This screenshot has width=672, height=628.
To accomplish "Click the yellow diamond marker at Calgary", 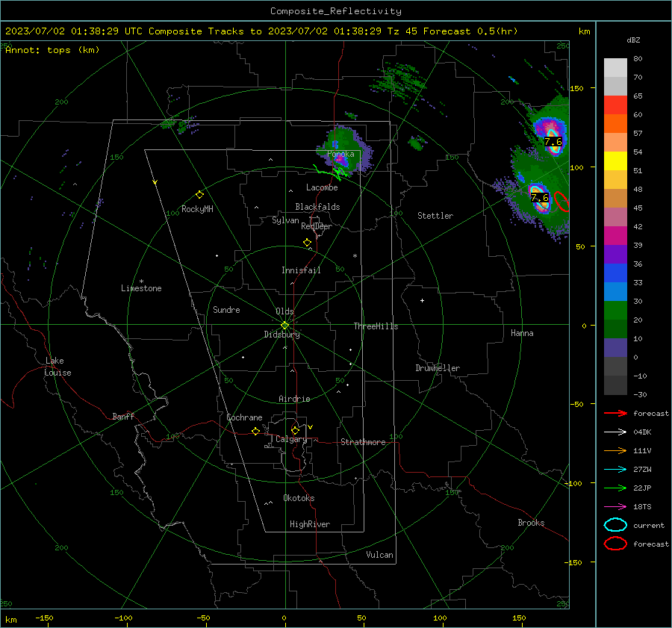I will coord(295,430).
